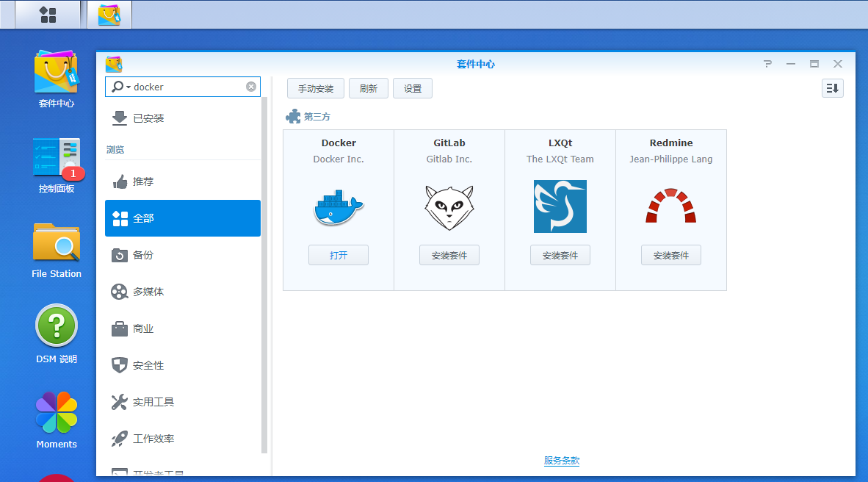868x482 pixels.
Task: Open the Docker whale icon
Action: (339, 206)
